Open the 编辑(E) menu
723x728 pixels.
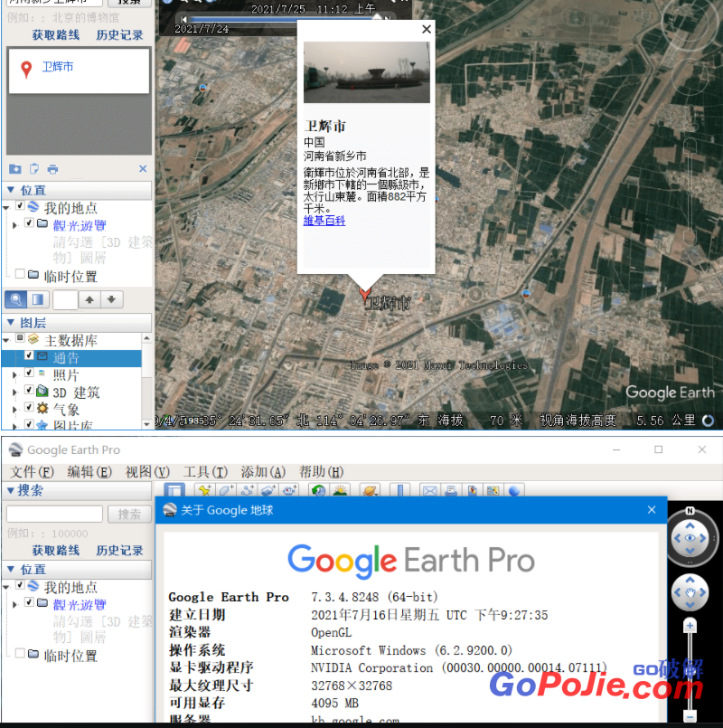(89, 472)
